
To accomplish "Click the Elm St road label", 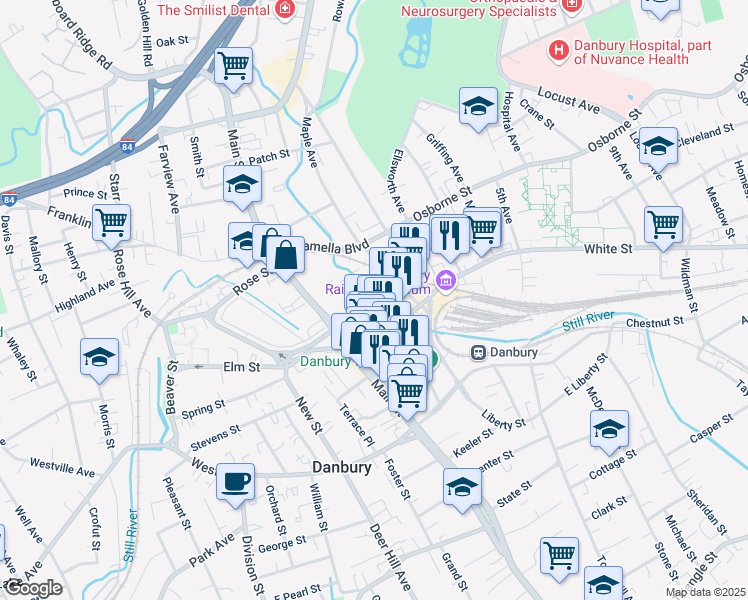I will [x=242, y=367].
